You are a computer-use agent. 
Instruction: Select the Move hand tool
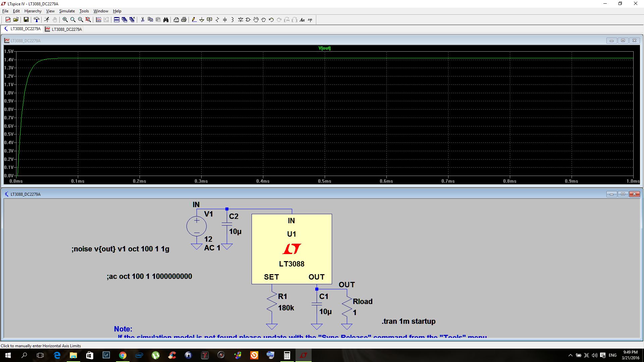click(256, 20)
